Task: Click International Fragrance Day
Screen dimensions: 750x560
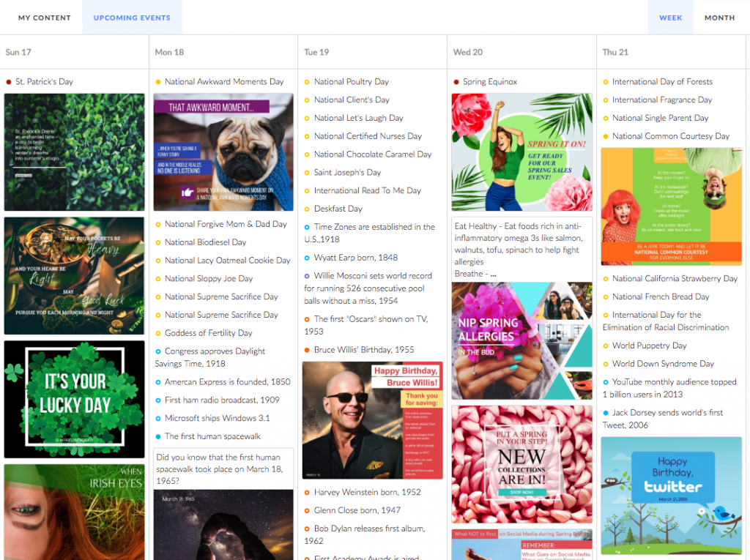Action: tap(662, 100)
